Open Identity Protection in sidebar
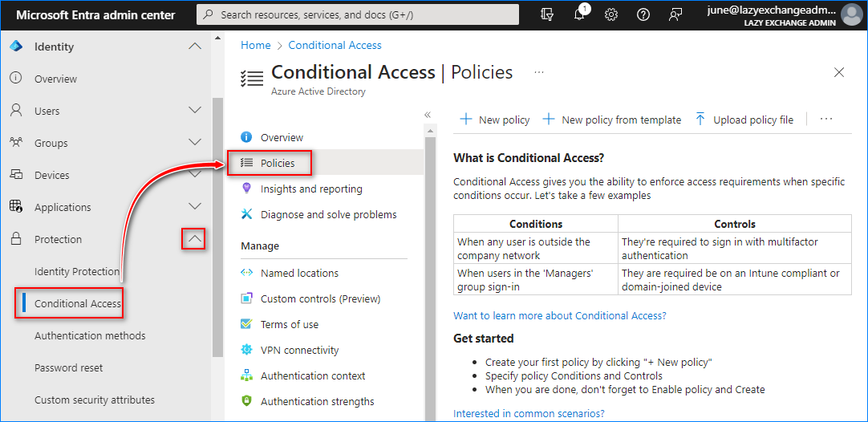 coord(77,271)
